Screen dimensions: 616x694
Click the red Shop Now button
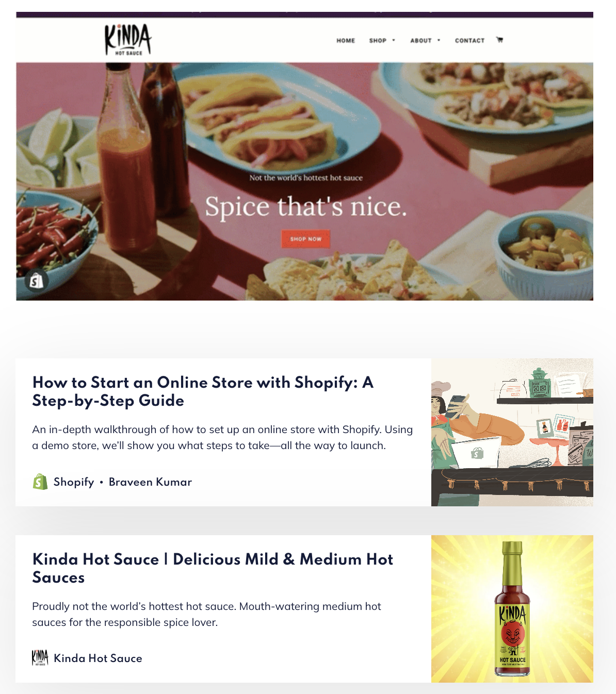pyautogui.click(x=306, y=239)
